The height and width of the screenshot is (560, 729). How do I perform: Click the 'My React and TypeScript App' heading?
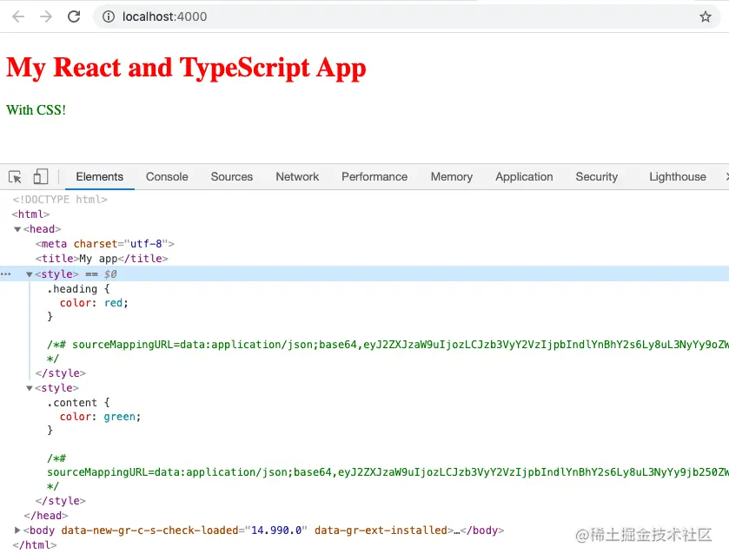186,68
